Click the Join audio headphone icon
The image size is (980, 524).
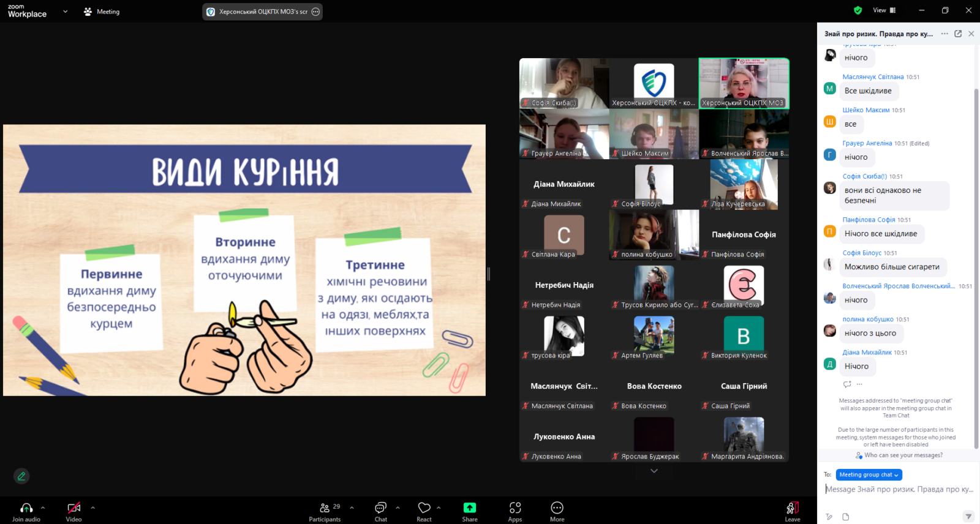click(26, 508)
